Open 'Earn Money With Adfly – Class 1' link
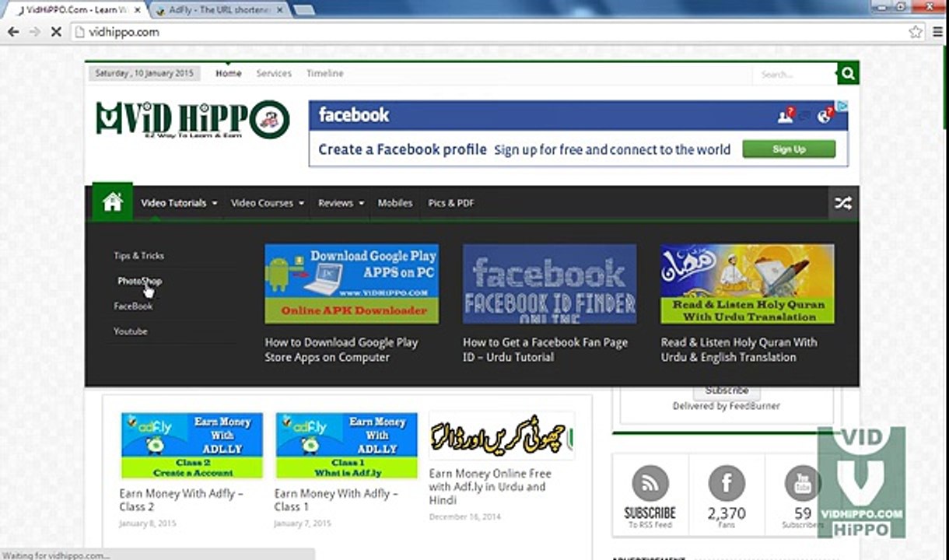This screenshot has width=949, height=560. point(336,499)
